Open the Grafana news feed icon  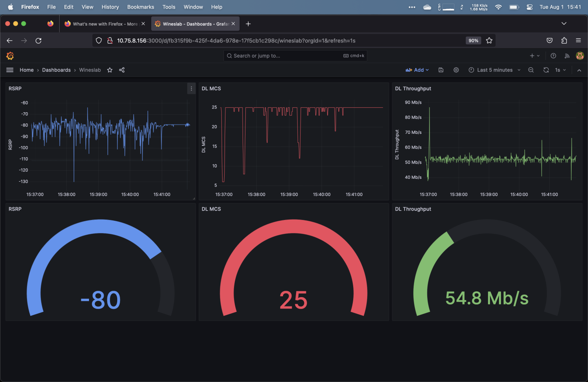[567, 56]
